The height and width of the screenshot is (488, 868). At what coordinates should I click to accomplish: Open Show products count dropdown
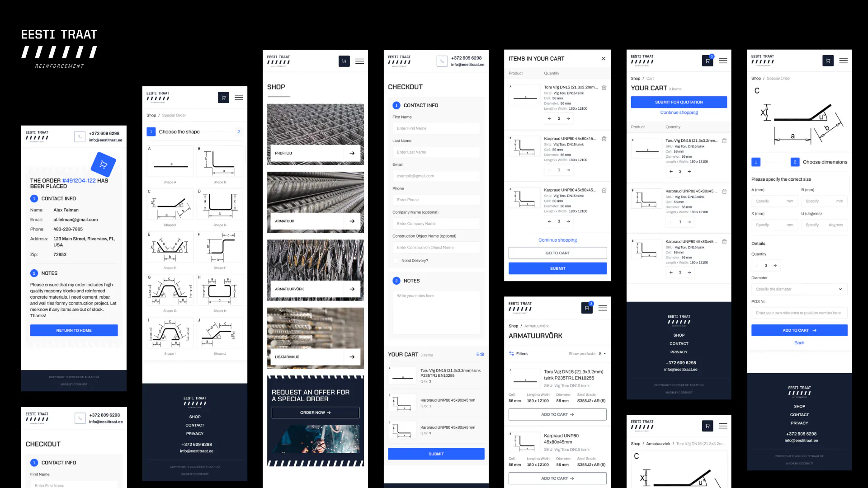pyautogui.click(x=602, y=354)
